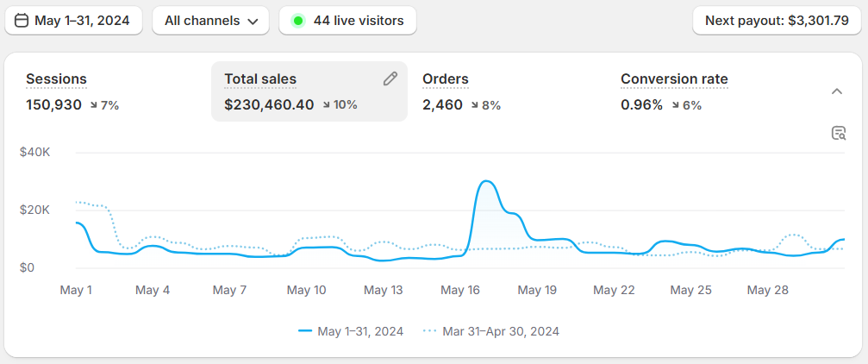Click the May 1 x-axis label
This screenshot has width=868, height=364.
(x=76, y=291)
